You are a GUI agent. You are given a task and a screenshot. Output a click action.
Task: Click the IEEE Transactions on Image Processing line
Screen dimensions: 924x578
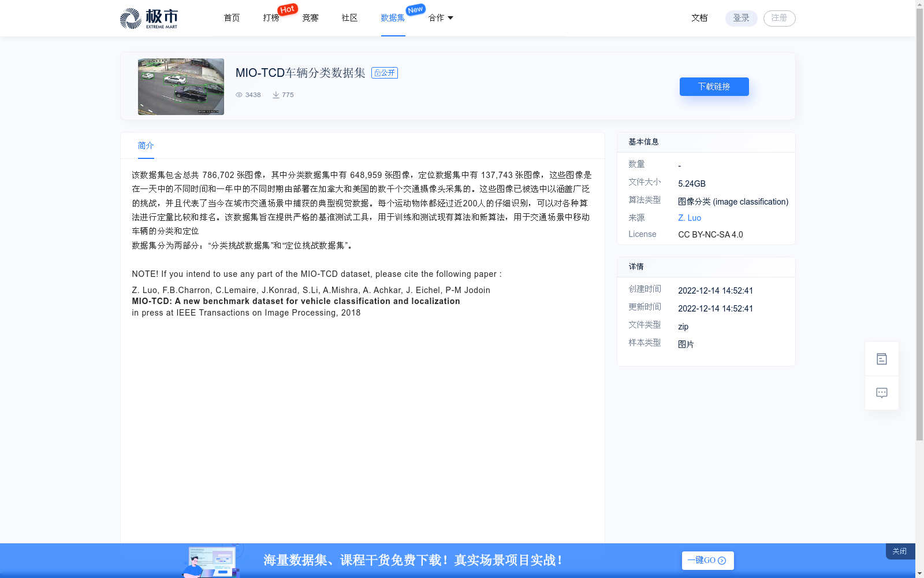246,313
